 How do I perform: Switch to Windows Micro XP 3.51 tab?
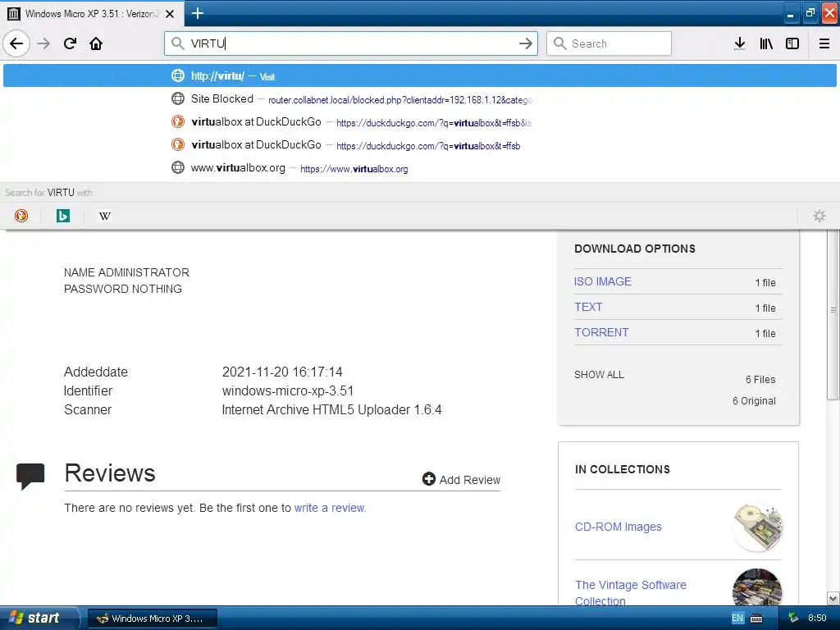[x=92, y=14]
